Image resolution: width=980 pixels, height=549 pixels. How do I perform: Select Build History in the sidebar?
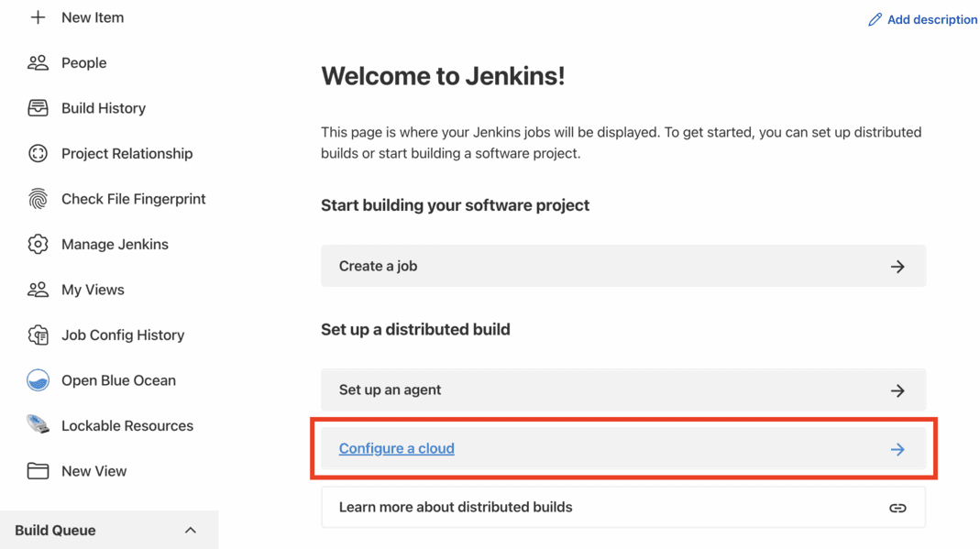coord(103,107)
